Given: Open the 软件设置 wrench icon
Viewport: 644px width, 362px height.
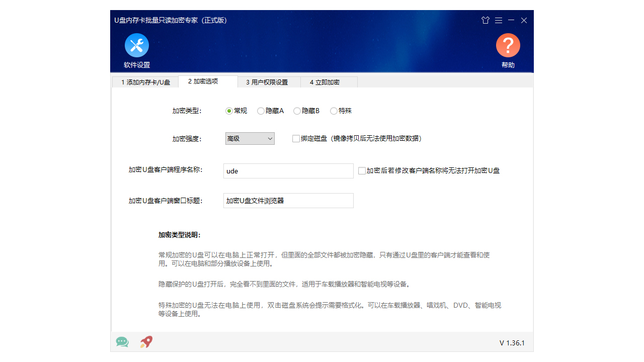Looking at the screenshot, I should point(136,45).
